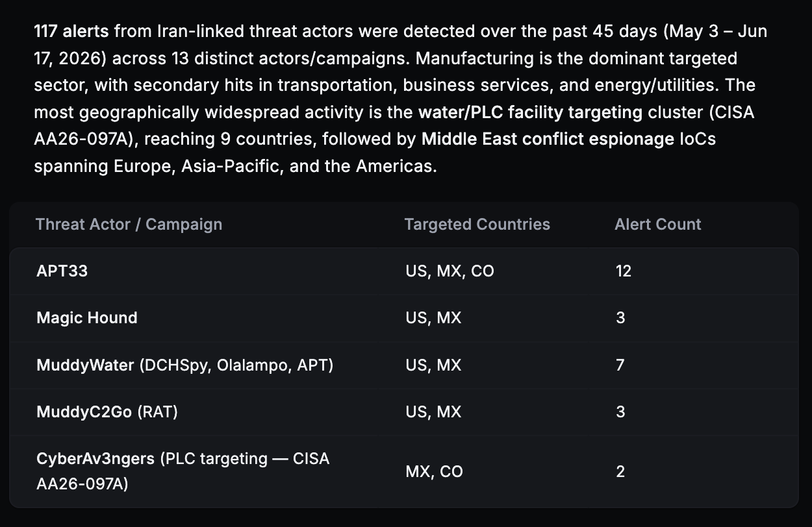The width and height of the screenshot is (812, 527).
Task: Click MuddyWater's alert count of 7
Action: click(x=620, y=365)
